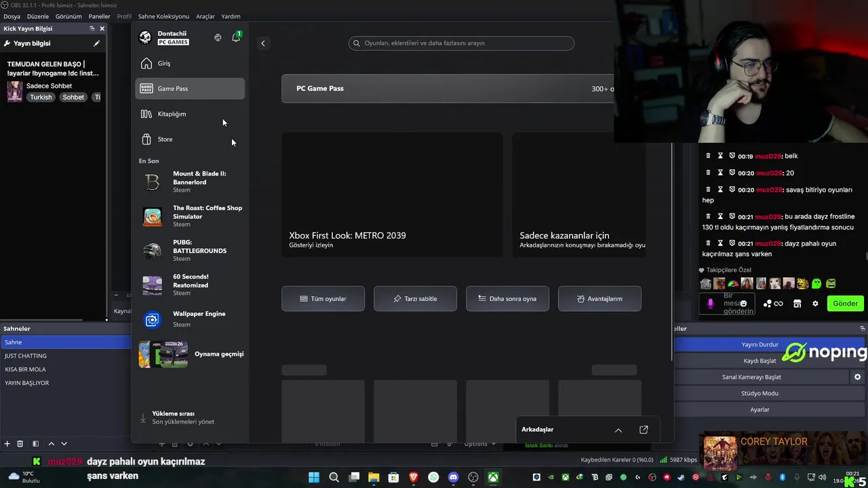Open OBS Ayarlar settings button

759,409
